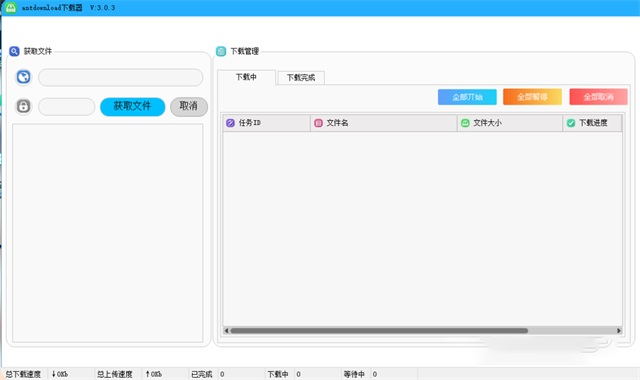Click the blue 全部开始 button
Viewport: 640px width, 380px height.
coord(467,97)
